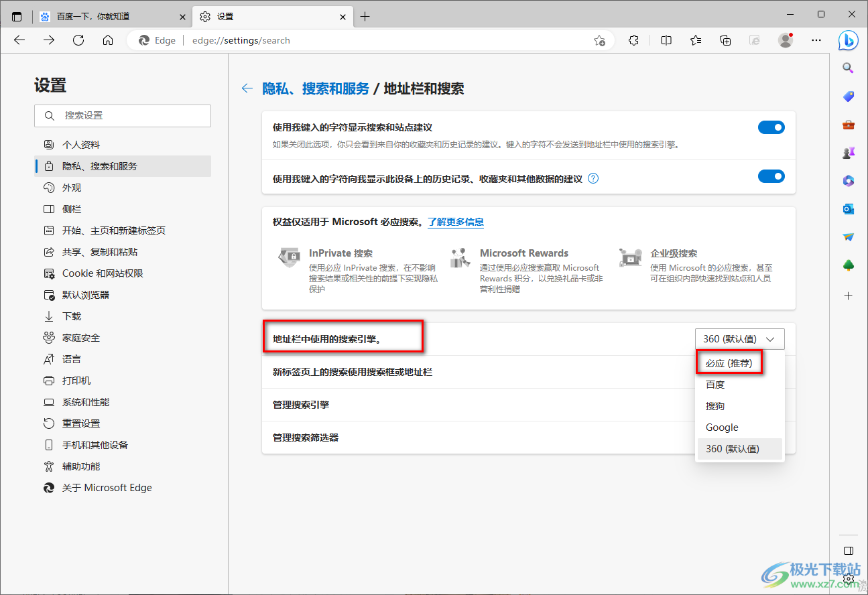Image resolution: width=868 pixels, height=595 pixels.
Task: Open the sidebar green tree icon
Action: click(849, 266)
